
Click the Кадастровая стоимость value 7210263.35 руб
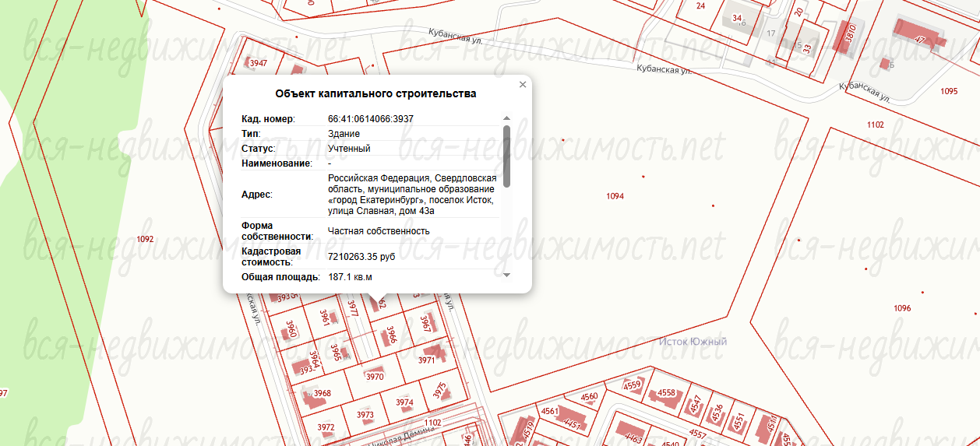click(x=362, y=256)
